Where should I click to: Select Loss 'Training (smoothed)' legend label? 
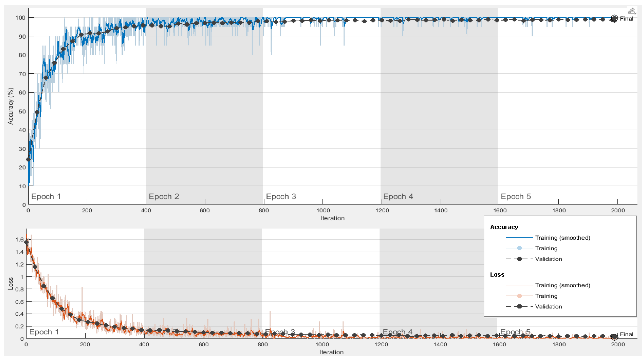(562, 285)
